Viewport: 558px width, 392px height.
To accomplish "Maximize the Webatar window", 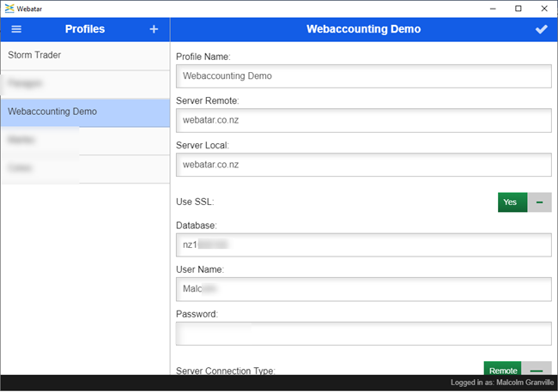I will tap(518, 8).
